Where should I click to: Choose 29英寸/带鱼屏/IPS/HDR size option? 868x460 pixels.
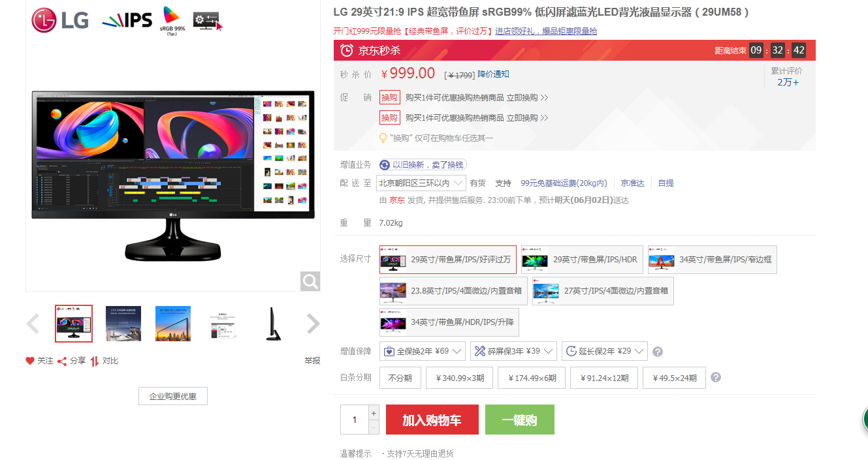(582, 260)
